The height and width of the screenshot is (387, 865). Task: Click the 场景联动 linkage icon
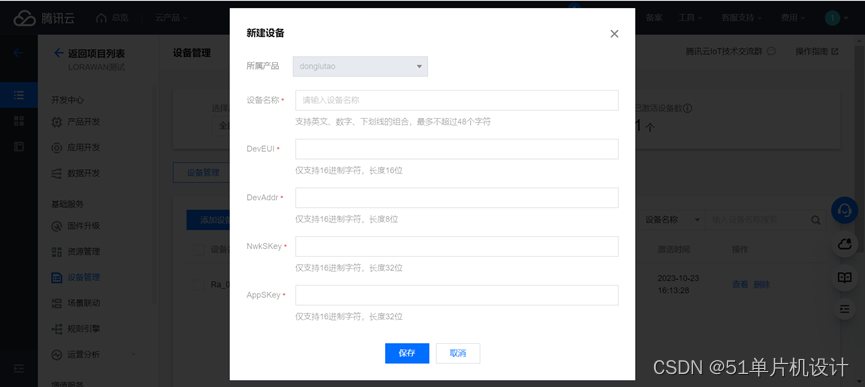pos(56,303)
